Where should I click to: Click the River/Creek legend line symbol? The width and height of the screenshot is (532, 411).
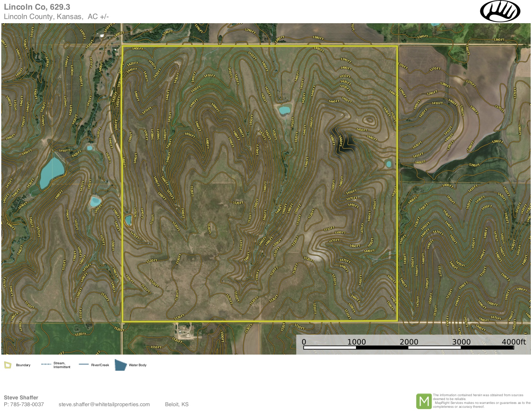84,364
